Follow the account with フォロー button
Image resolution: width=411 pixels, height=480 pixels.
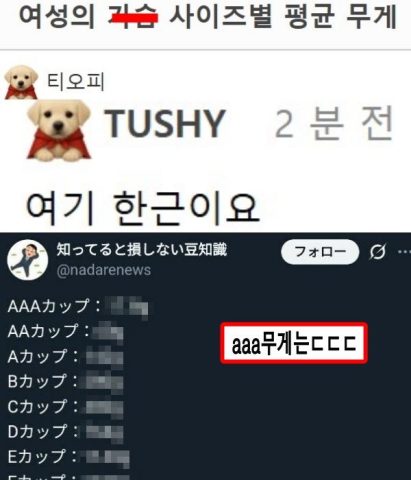(320, 252)
